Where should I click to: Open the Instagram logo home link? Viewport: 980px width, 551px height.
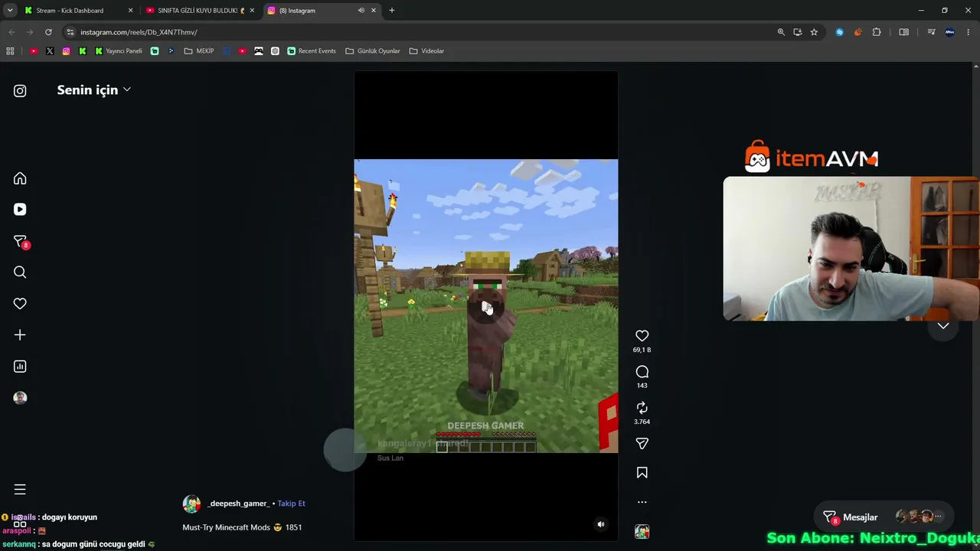point(20,90)
